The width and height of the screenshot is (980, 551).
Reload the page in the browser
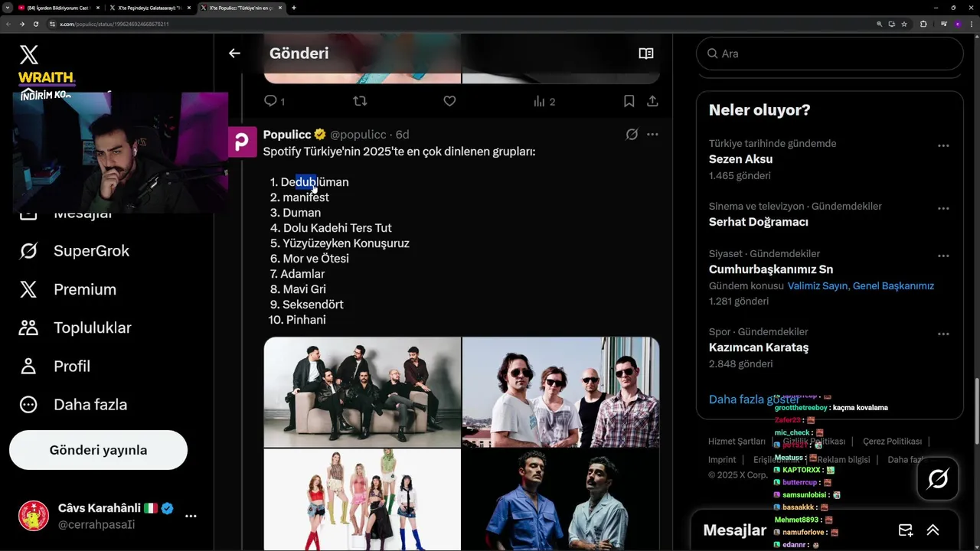(35, 24)
